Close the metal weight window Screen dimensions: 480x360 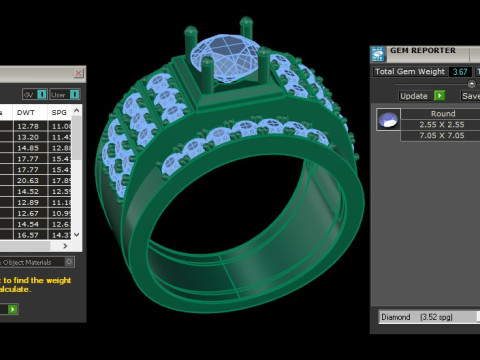tap(78, 73)
